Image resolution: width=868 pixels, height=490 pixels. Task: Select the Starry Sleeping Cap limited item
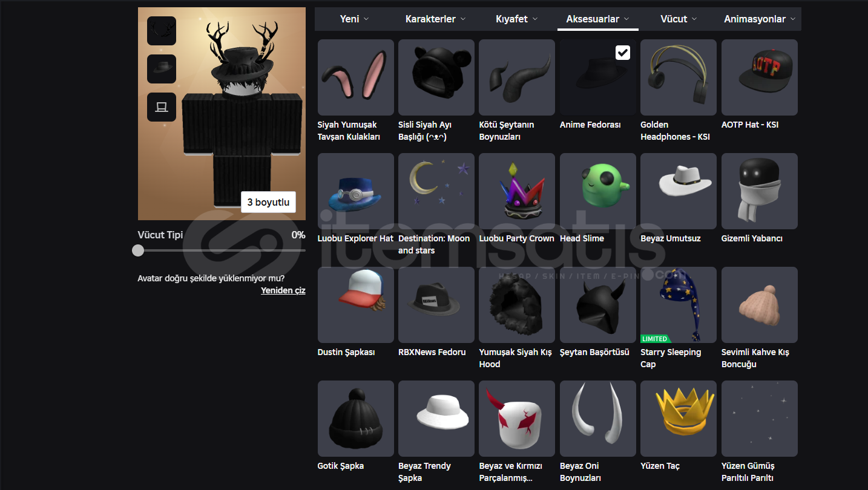tap(678, 305)
